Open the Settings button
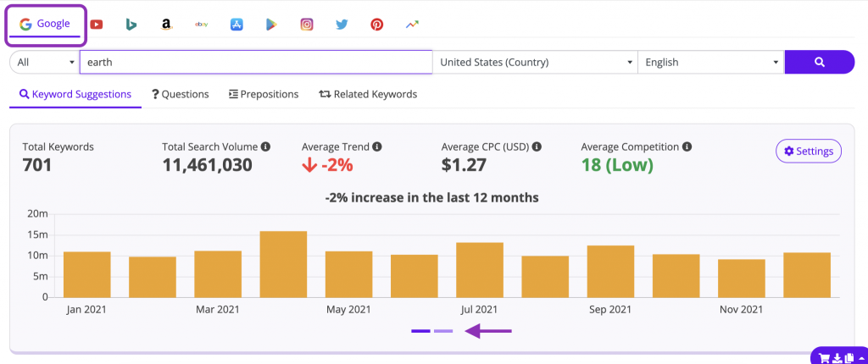The height and width of the screenshot is (364, 868). click(x=809, y=151)
